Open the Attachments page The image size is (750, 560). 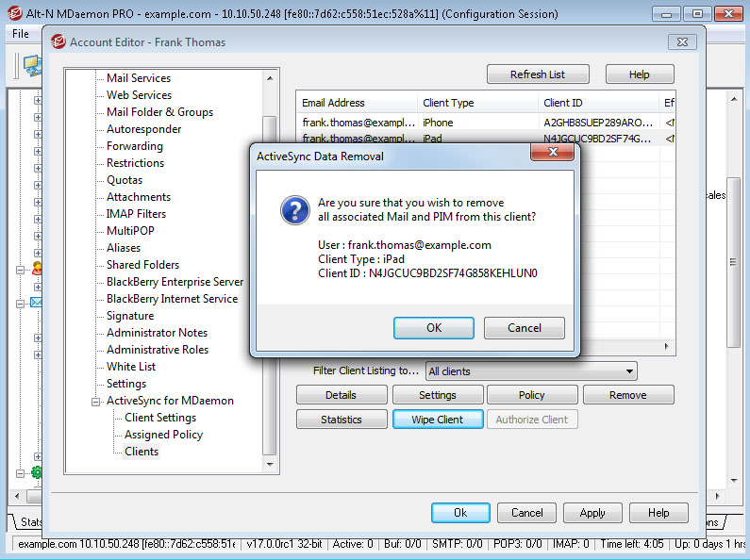point(139,197)
